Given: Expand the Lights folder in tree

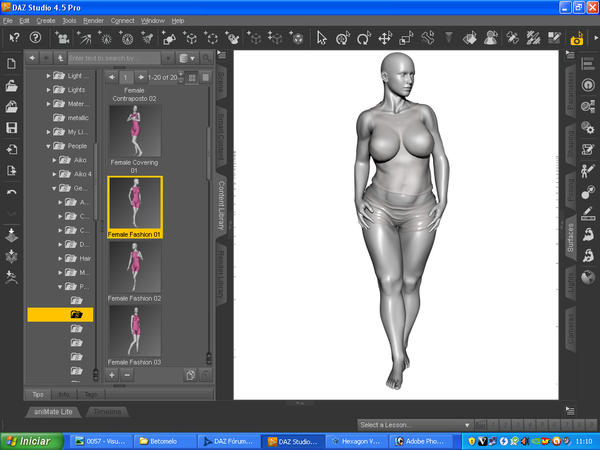Looking at the screenshot, I should [49, 90].
